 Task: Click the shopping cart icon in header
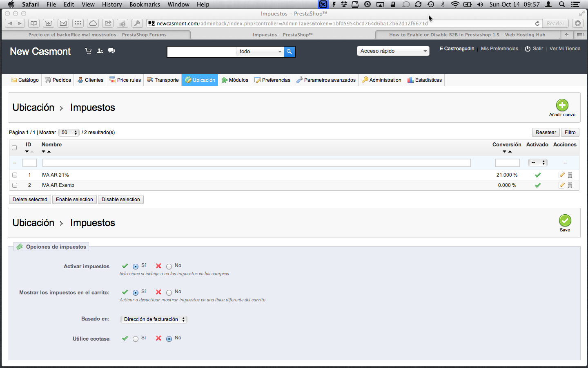88,51
